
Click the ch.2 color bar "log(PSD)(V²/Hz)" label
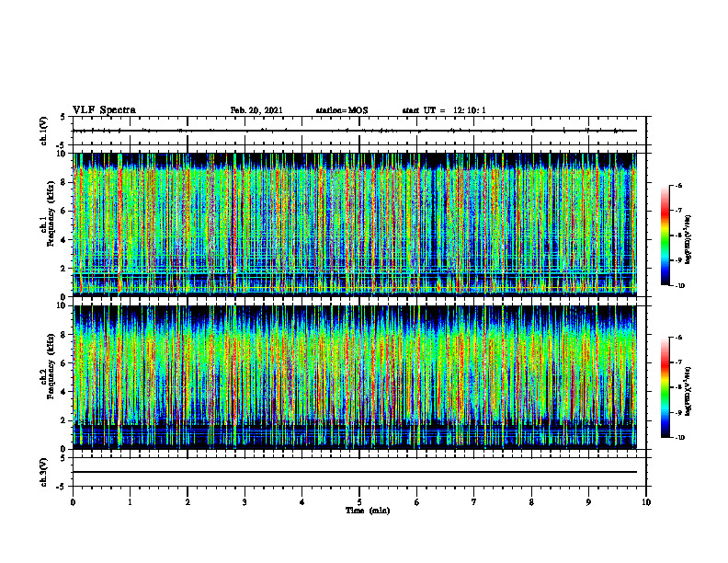tap(688, 392)
